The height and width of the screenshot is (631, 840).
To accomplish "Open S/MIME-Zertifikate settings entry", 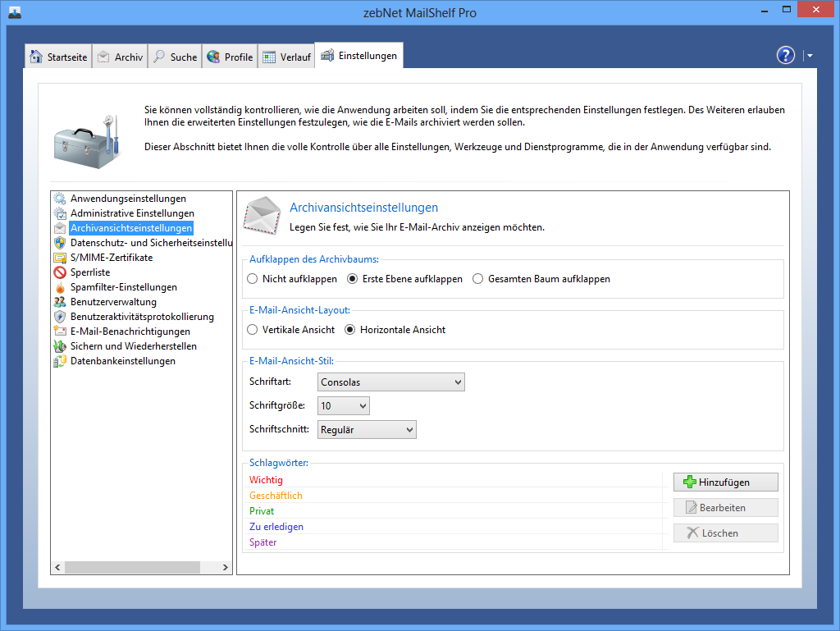I will tap(112, 258).
